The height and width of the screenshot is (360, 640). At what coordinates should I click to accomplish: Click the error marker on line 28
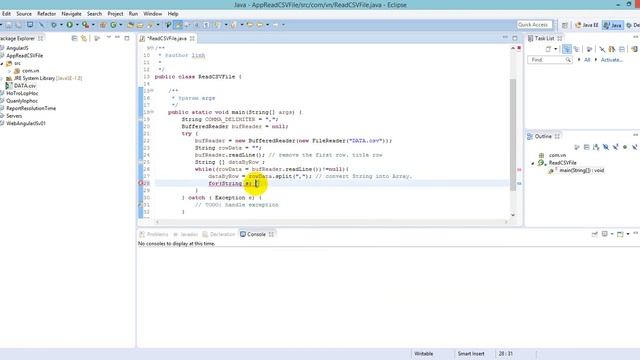pyautogui.click(x=141, y=183)
